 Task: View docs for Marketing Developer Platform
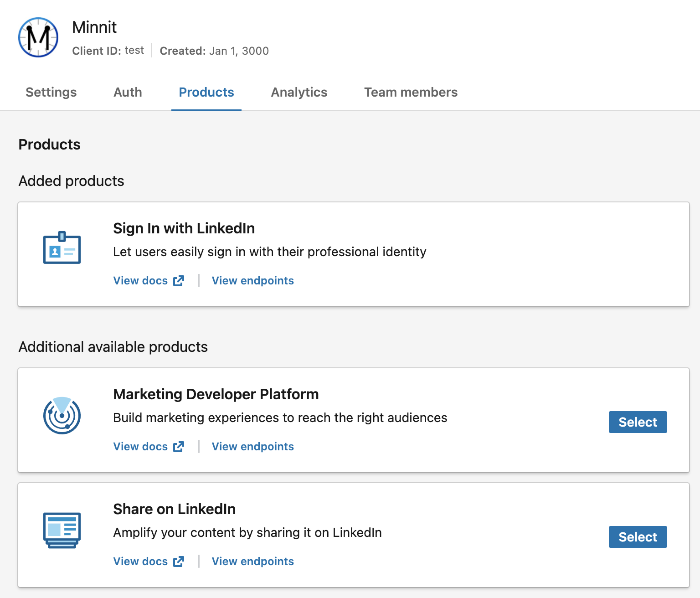pyautogui.click(x=140, y=446)
